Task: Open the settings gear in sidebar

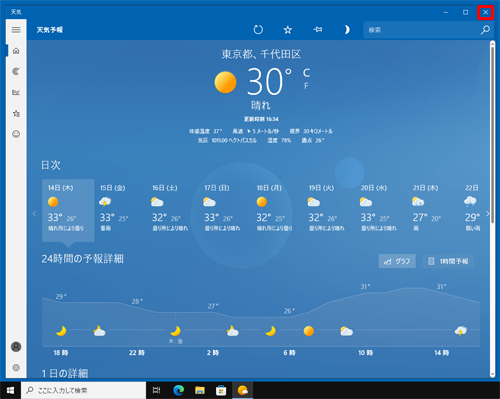Action: (16, 367)
